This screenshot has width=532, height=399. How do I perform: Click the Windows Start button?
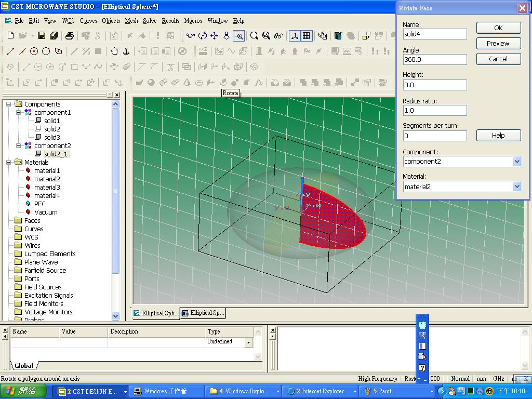point(23,392)
